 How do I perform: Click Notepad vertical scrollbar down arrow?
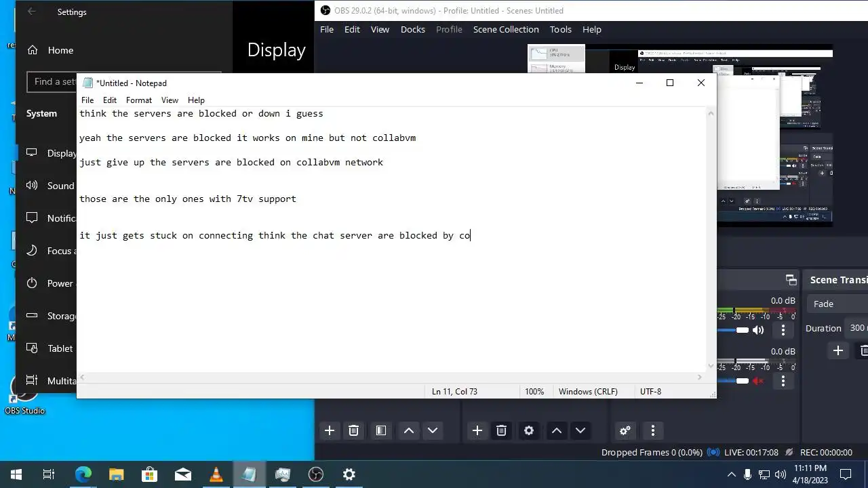tap(711, 366)
